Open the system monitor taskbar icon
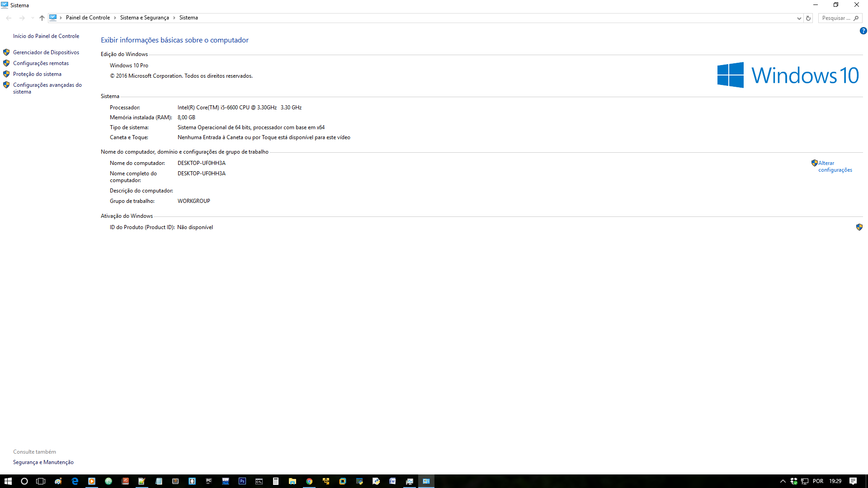The height and width of the screenshot is (488, 868). [x=410, y=481]
